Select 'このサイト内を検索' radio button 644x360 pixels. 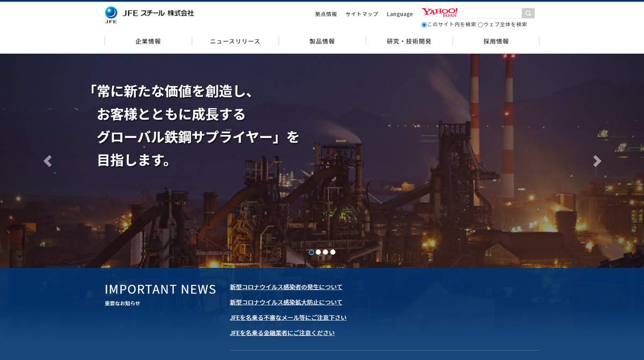coord(424,25)
